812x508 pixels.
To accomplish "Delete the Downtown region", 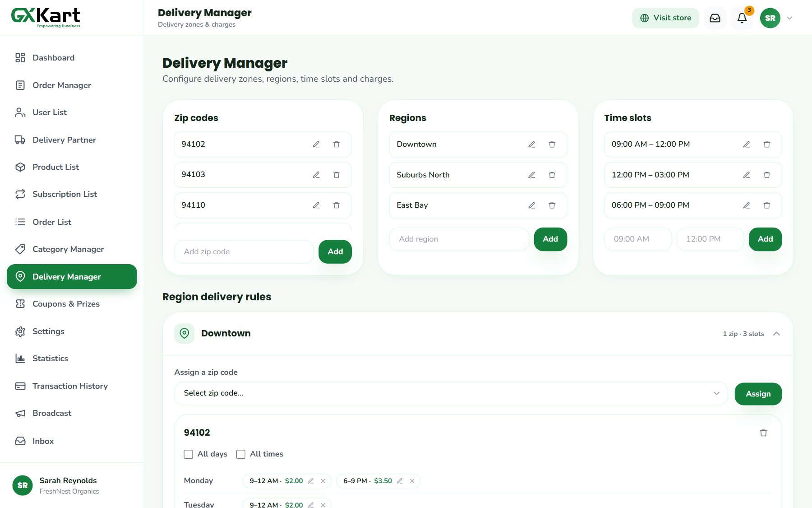I will tap(552, 144).
